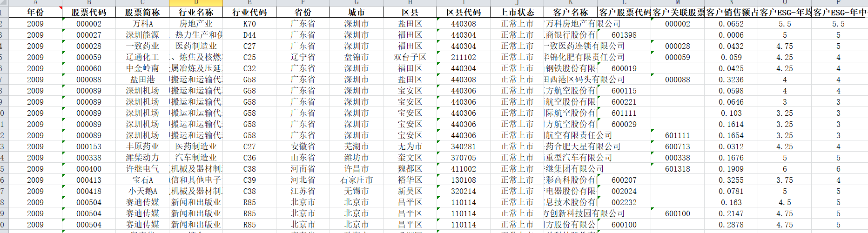Click stock code cell 000153
868x233 pixels.
(89, 146)
